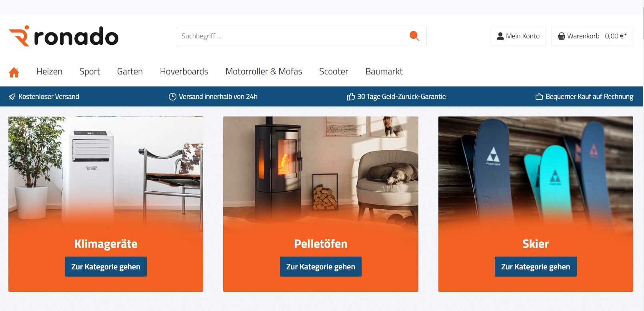644x311 pixels.
Task: Open the Baumarkt category
Action: [x=384, y=72]
